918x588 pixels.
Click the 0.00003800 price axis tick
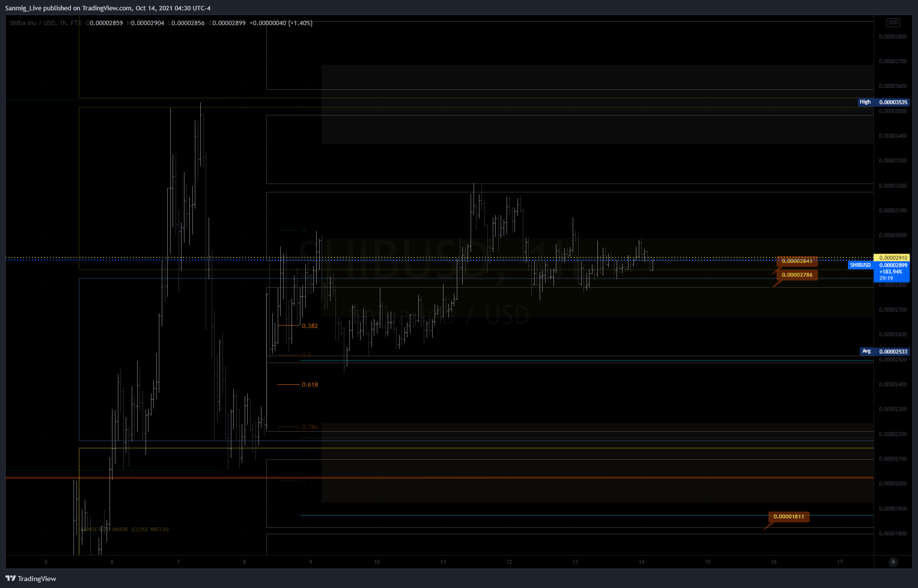(893, 37)
